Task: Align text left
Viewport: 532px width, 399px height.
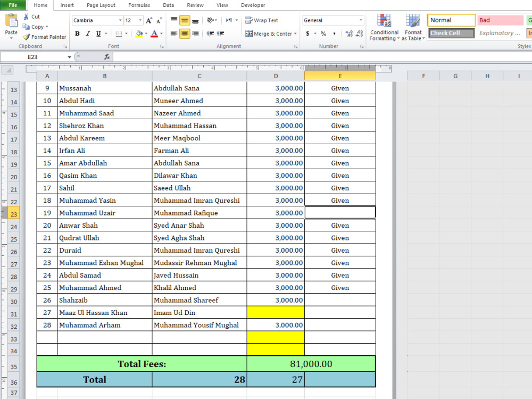Action: pyautogui.click(x=174, y=34)
